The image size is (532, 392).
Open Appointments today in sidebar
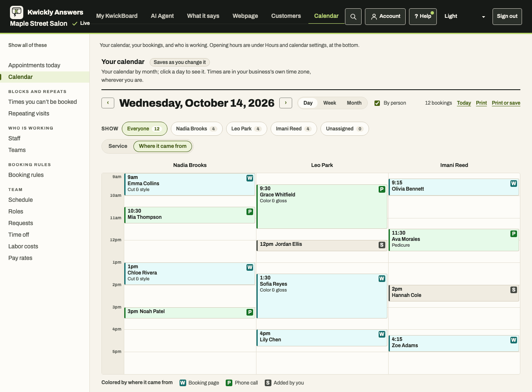(x=44, y=65)
